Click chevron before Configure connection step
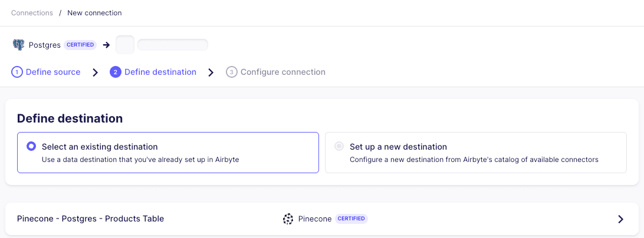This screenshot has width=644, height=238. [211, 72]
